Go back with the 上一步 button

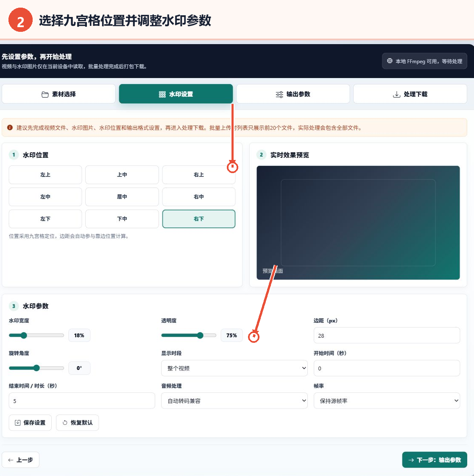20,460
